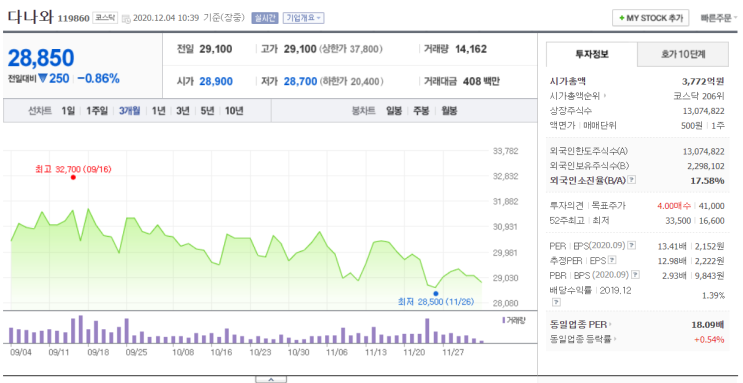The width and height of the screenshot is (743, 383).
Task: Click the red 최고 32,700 chart dot
Action: pyautogui.click(x=73, y=177)
